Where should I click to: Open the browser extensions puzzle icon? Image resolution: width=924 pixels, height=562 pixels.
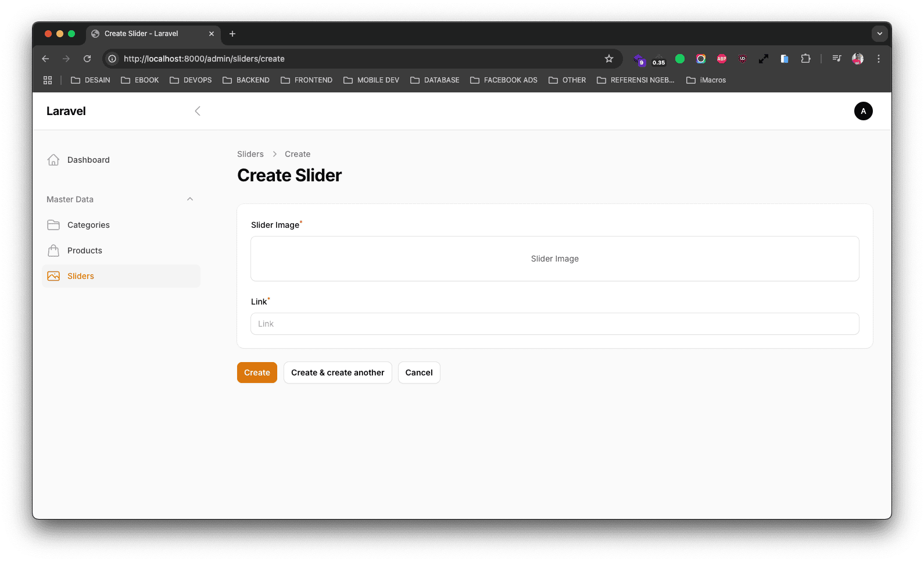click(x=805, y=59)
